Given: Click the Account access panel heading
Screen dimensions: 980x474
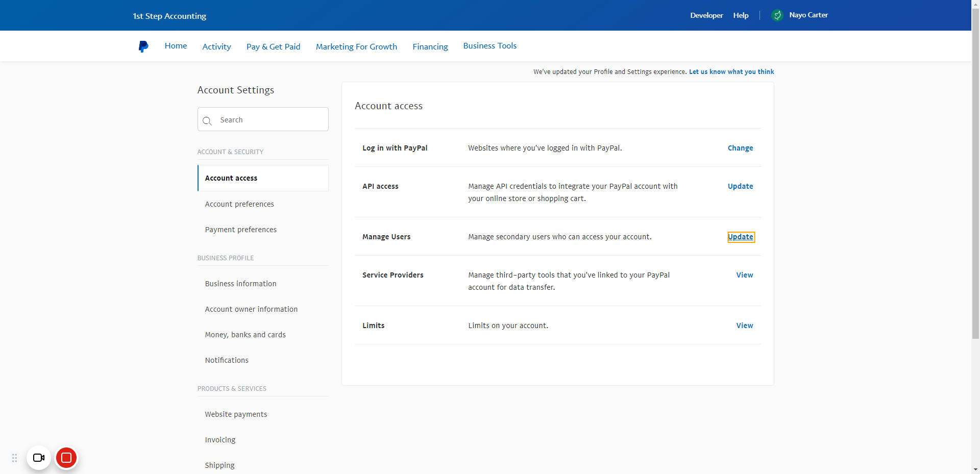Looking at the screenshot, I should click(388, 106).
